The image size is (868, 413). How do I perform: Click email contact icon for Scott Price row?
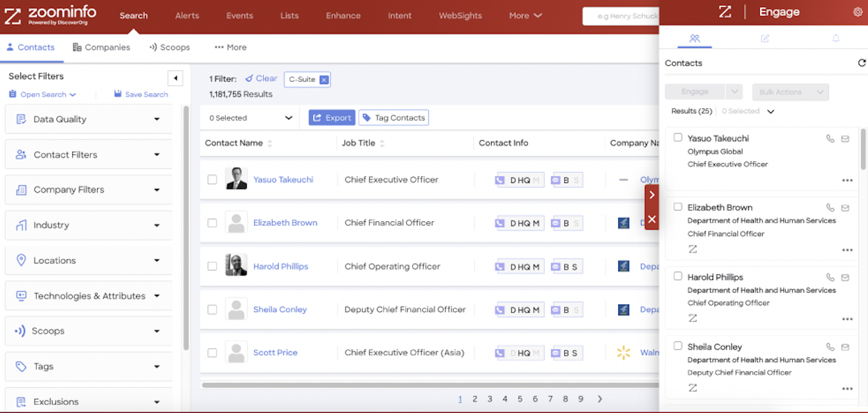pyautogui.click(x=555, y=353)
